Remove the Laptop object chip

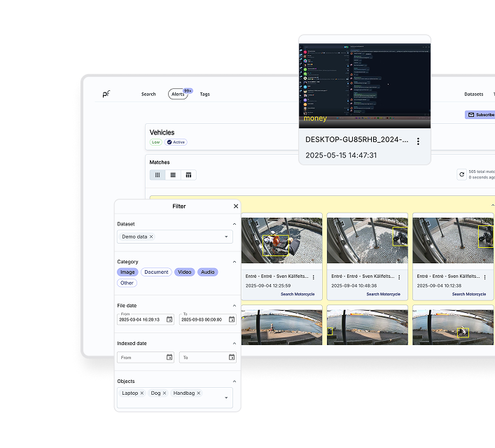tap(141, 393)
